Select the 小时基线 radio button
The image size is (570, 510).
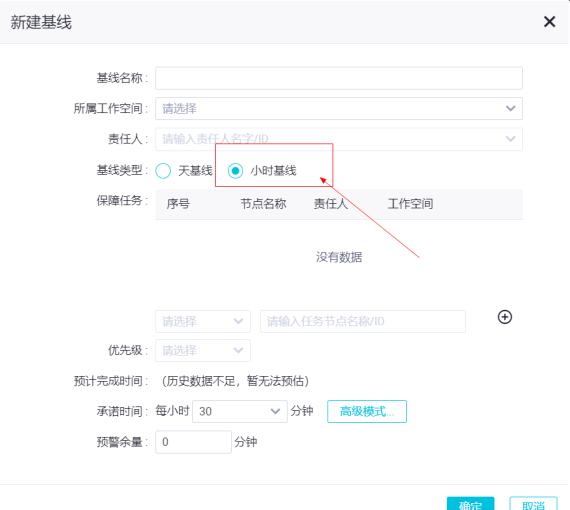(x=235, y=170)
